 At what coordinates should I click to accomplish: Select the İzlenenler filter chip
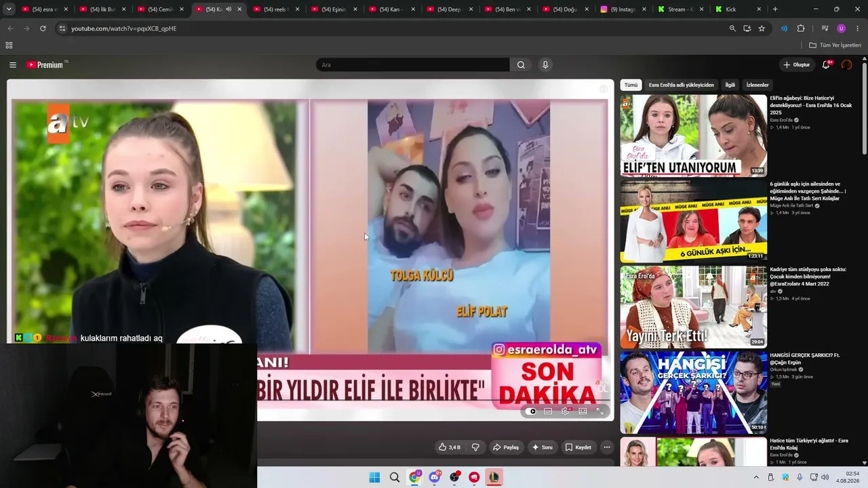tap(757, 85)
